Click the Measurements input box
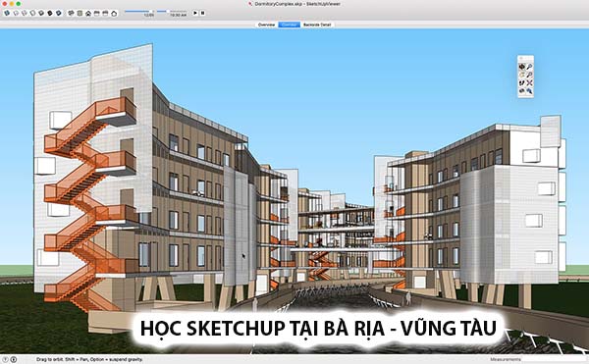The height and width of the screenshot is (364, 589). pos(555,359)
